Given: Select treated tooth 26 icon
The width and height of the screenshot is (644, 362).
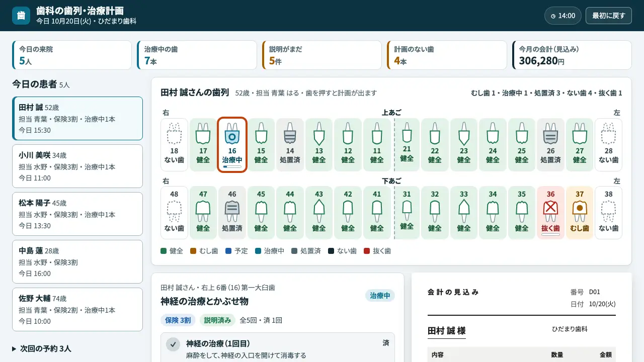Looking at the screenshot, I should [x=550, y=145].
